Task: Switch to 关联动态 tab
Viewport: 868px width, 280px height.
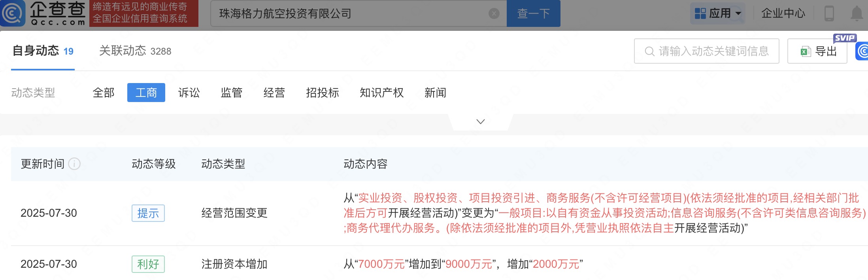Action: click(135, 51)
